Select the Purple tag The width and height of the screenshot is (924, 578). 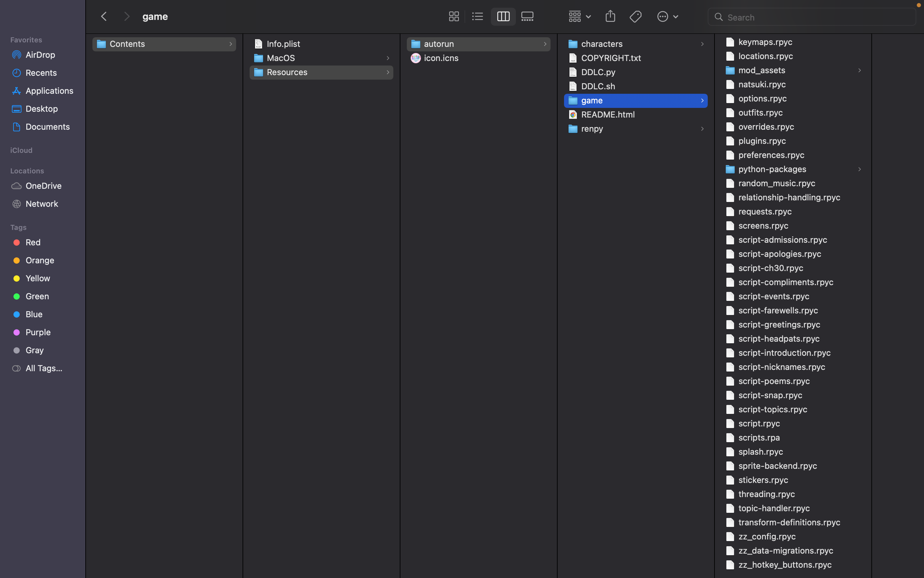tap(43, 332)
